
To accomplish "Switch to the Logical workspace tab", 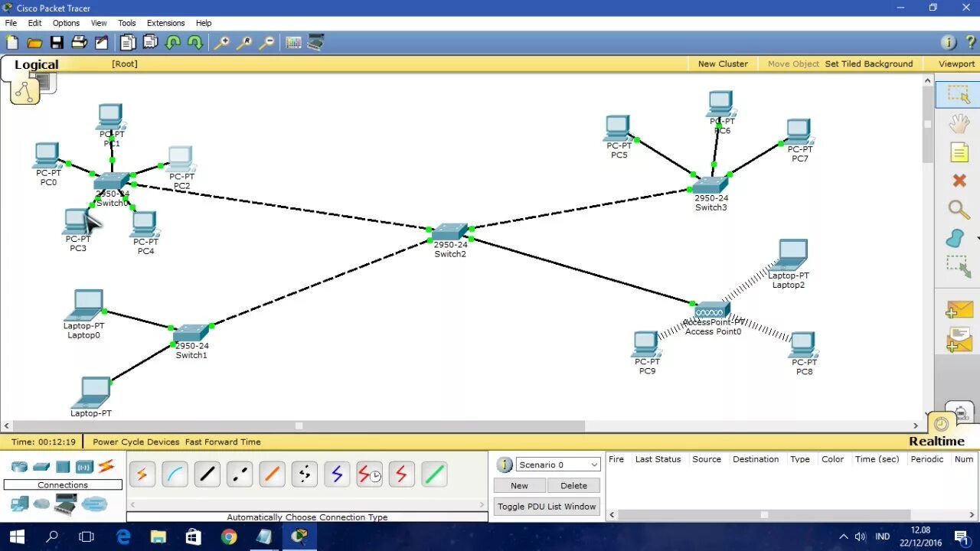I will [x=36, y=64].
